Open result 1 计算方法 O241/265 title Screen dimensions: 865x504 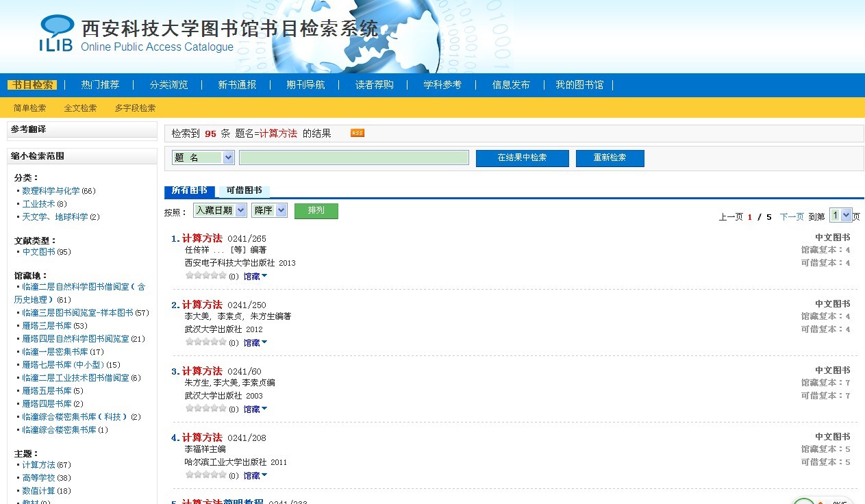click(x=202, y=238)
